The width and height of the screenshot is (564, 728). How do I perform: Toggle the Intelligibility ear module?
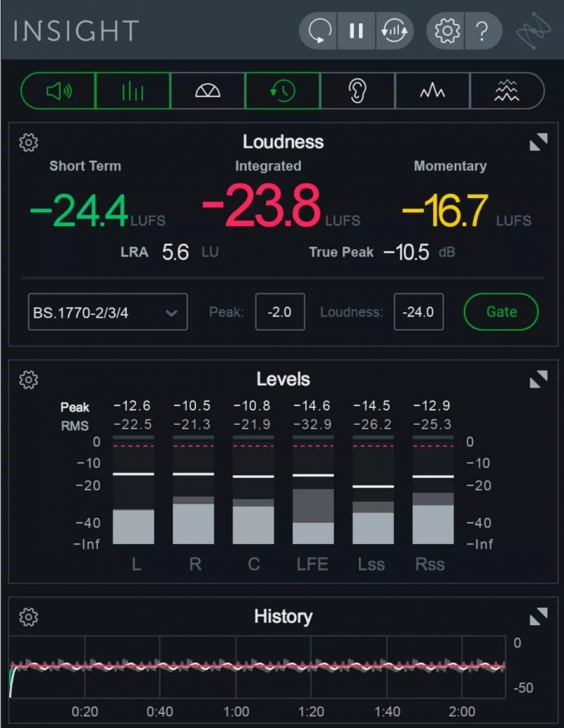[x=357, y=90]
